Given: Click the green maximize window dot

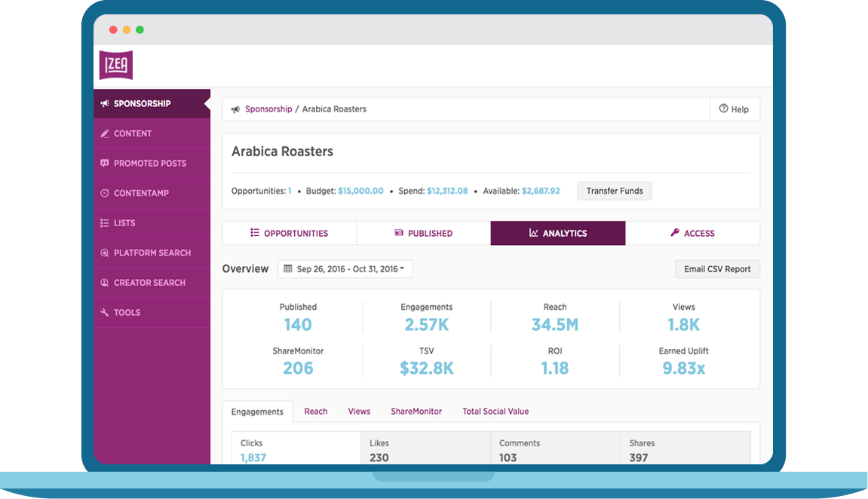Looking at the screenshot, I should 140,30.
